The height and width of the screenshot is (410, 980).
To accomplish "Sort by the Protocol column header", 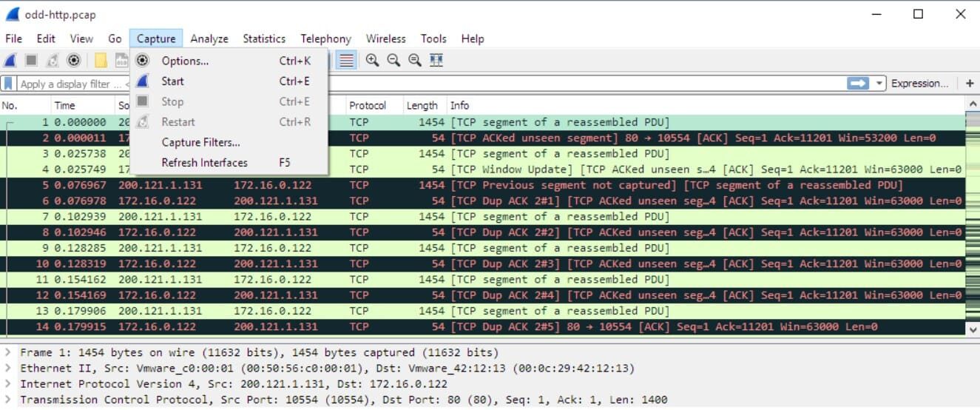I will pos(373,105).
